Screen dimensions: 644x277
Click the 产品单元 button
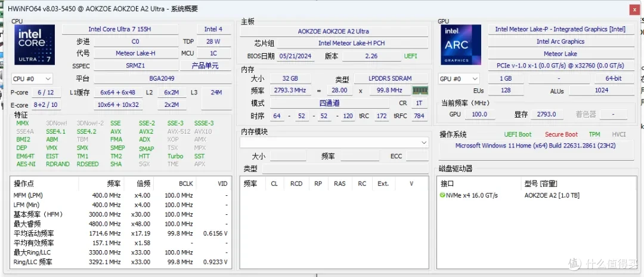[205, 66]
